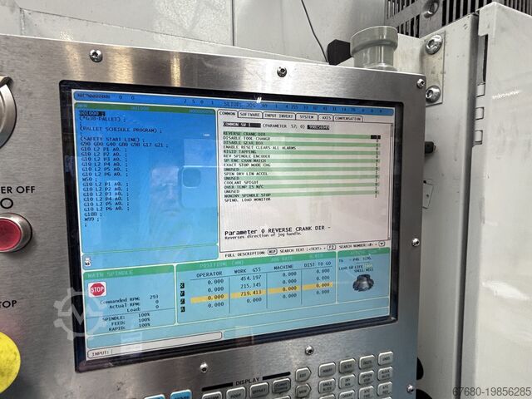Screen dimensions: 532x399
Task: Toggle the COOLANT SPIGOT parameter bit
Action: 376,181
